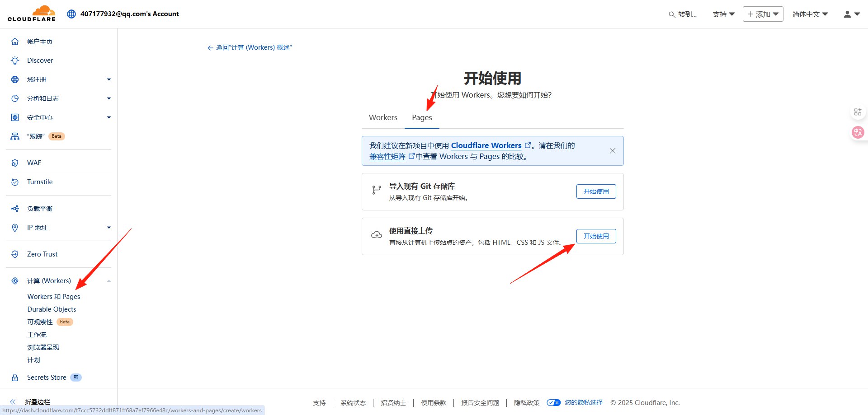Click the Cloudflare logo
Viewport: 868px width, 415px height.
click(x=32, y=13)
